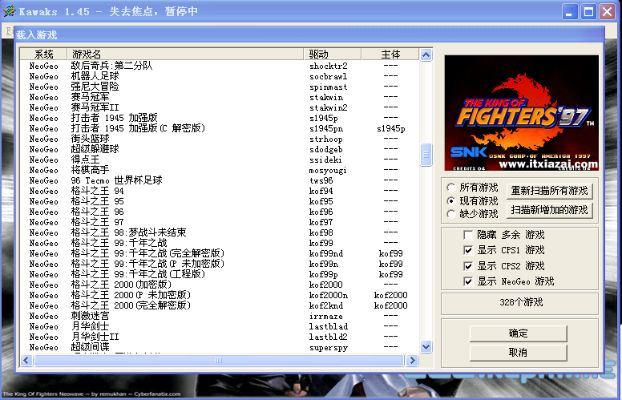Click the Kawaks title bar app icon
This screenshot has width=622, height=400.
tap(9, 11)
